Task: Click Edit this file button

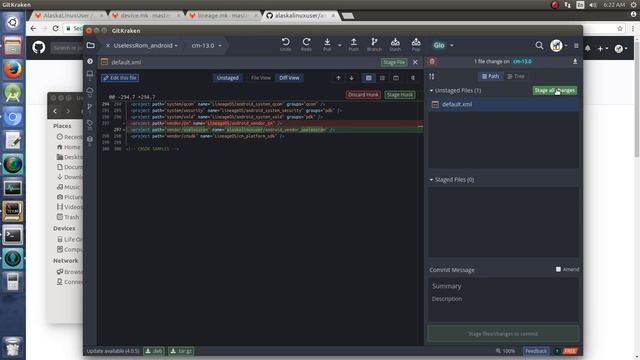Action: tap(120, 78)
